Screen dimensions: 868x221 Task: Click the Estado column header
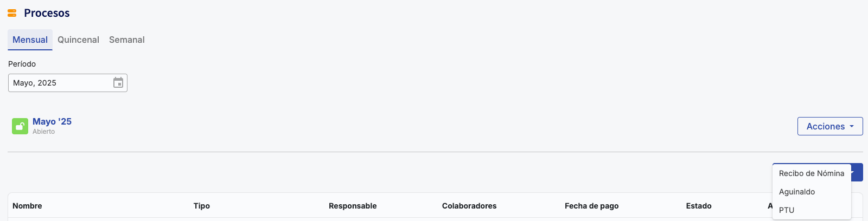click(x=699, y=206)
